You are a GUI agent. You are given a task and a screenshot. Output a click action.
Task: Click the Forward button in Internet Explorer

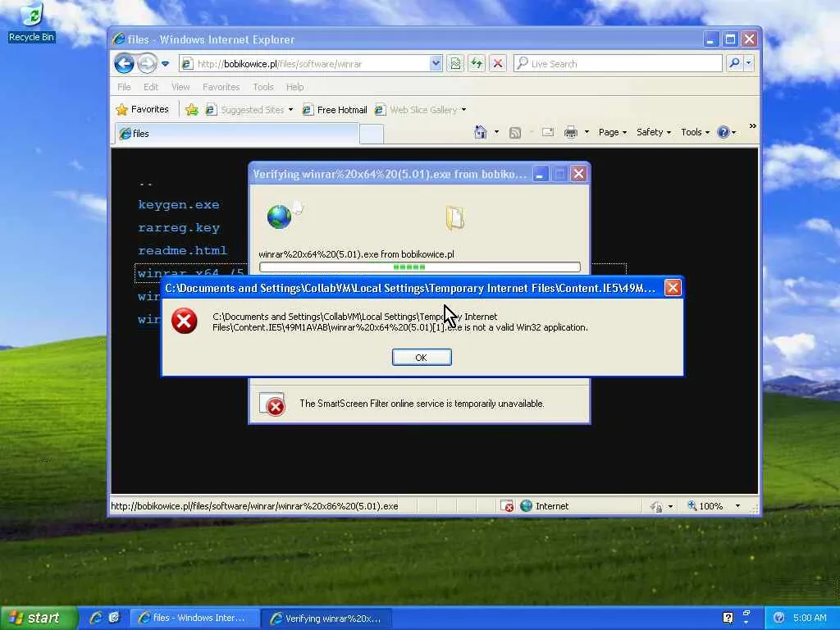tap(147, 64)
